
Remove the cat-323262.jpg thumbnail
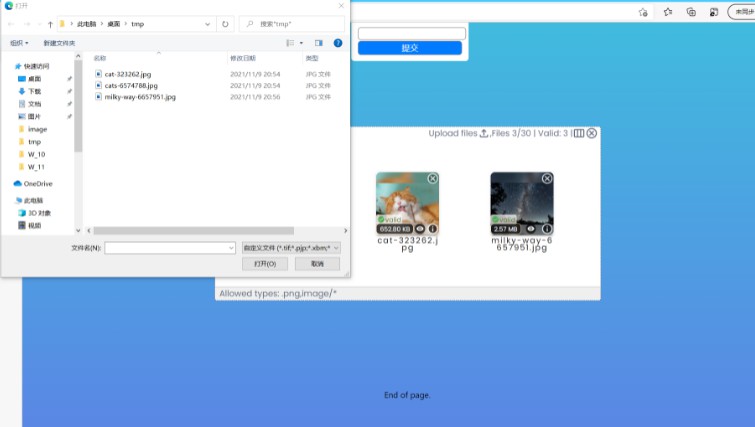tap(432, 179)
